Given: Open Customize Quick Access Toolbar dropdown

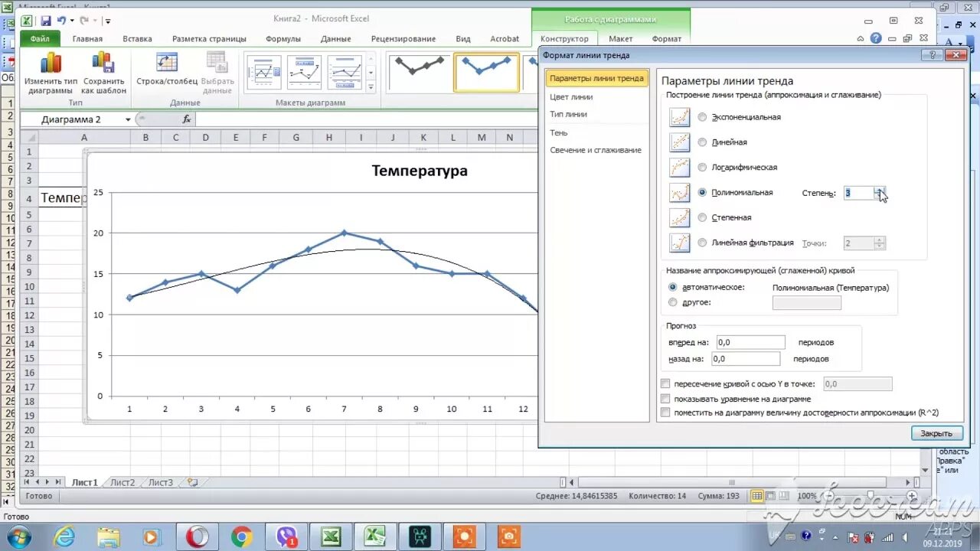Looking at the screenshot, I should [x=108, y=21].
